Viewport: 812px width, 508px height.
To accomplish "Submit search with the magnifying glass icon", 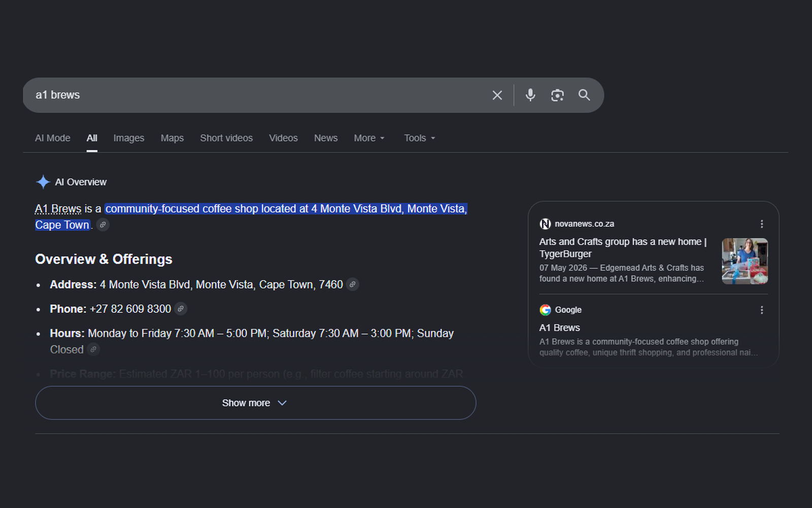I will [584, 95].
